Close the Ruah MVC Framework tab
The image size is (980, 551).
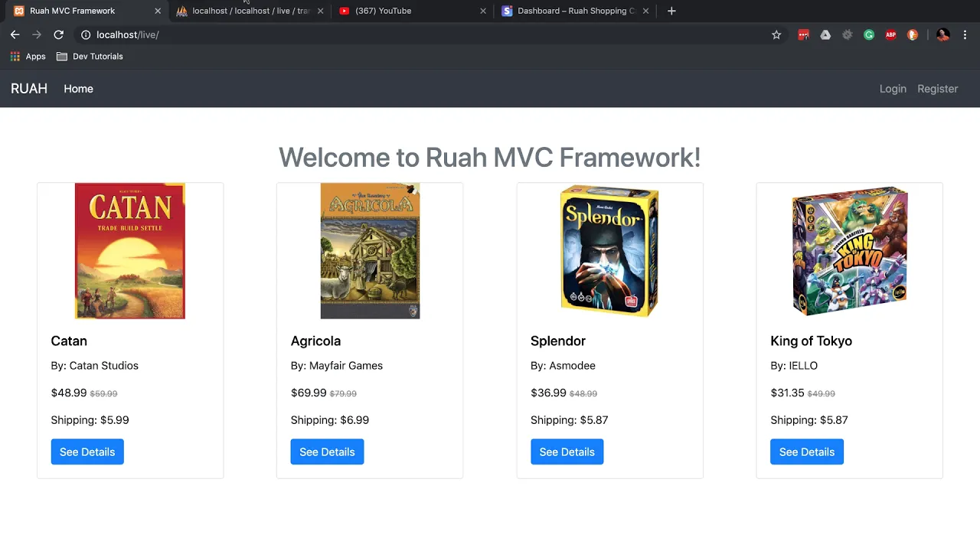click(158, 11)
